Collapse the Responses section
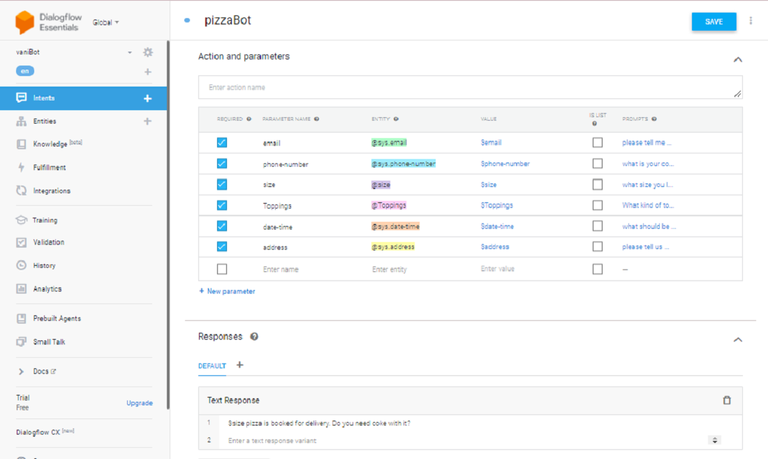This screenshot has width=768, height=459. click(738, 340)
